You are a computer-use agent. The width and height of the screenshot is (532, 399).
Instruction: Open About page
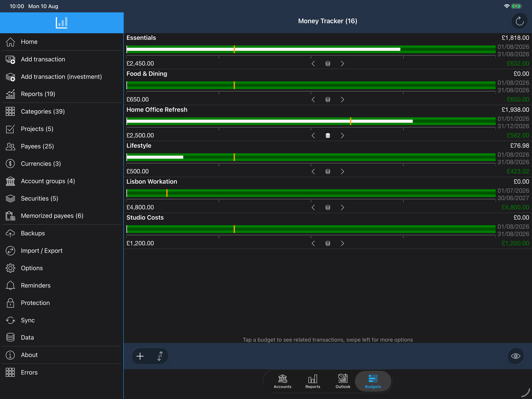(x=61, y=355)
